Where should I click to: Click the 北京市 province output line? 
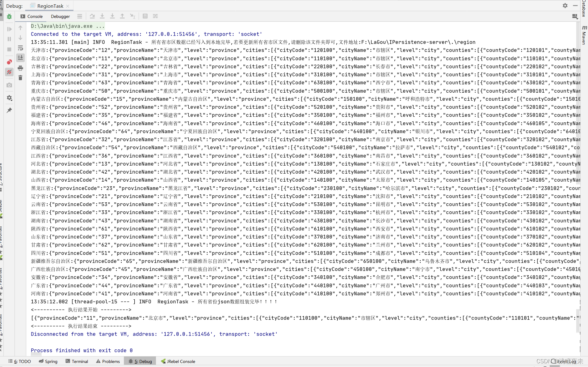[306, 58]
